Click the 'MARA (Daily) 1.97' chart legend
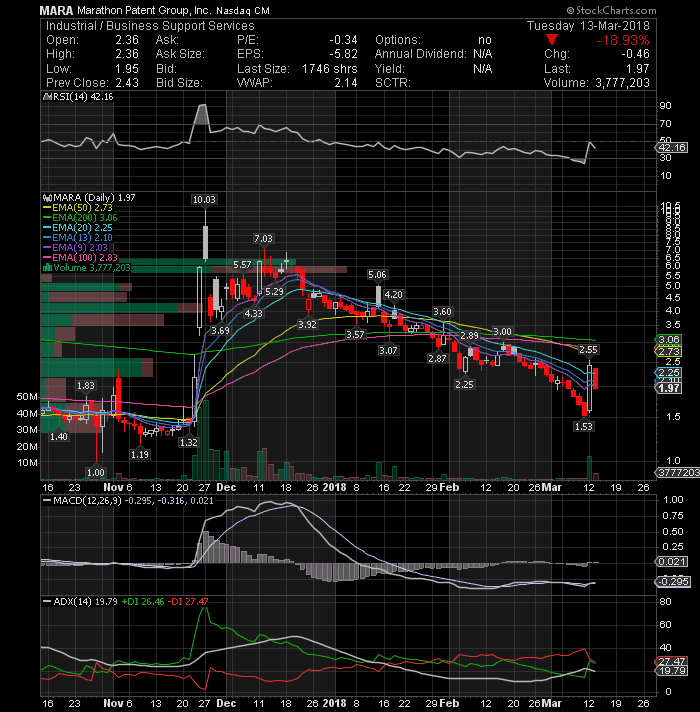Viewport: 700px width, 712px height. (x=94, y=198)
